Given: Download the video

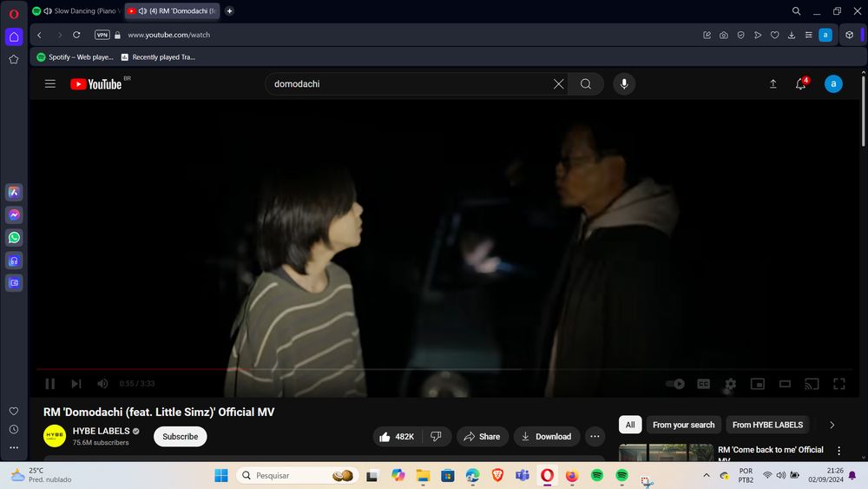Looking at the screenshot, I should point(546,436).
